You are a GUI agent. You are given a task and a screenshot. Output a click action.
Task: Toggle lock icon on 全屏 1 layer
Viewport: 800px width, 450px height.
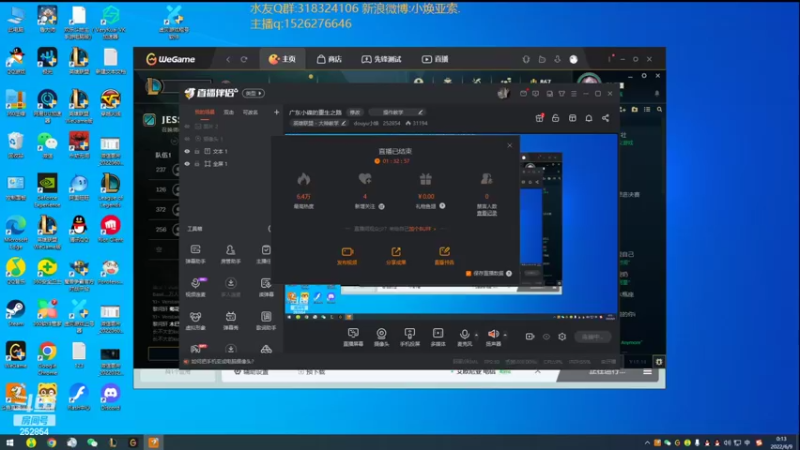197,164
